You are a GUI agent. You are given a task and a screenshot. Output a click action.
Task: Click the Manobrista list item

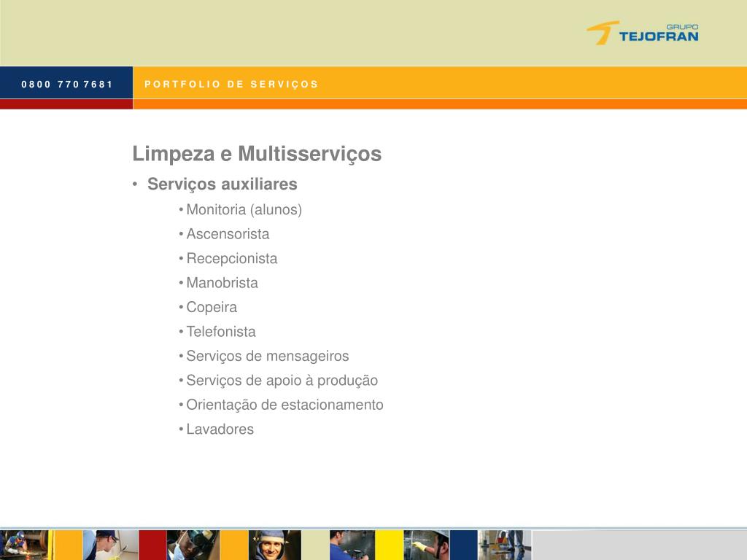[222, 282]
